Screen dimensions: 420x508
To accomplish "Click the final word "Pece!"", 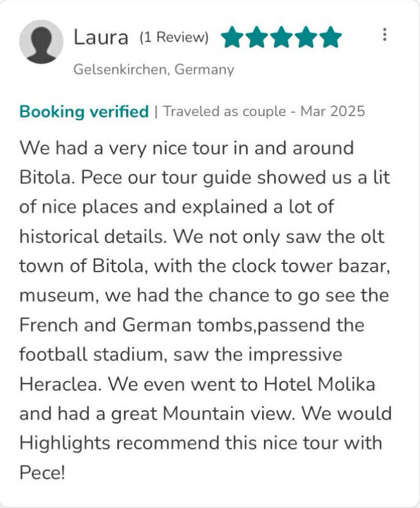I will pyautogui.click(x=41, y=473).
